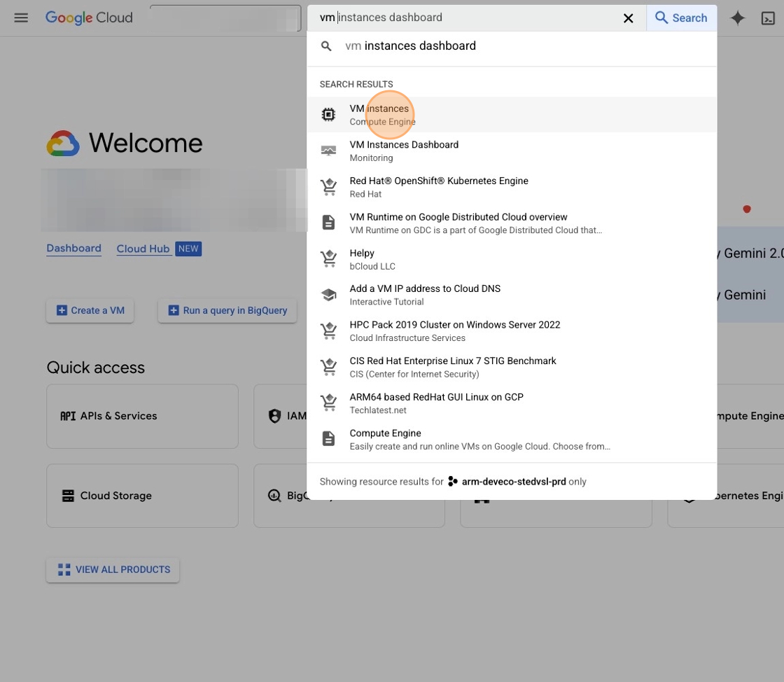This screenshot has height=682, width=784.
Task: Click the document icon beside VM Runtime result
Action: tap(328, 223)
